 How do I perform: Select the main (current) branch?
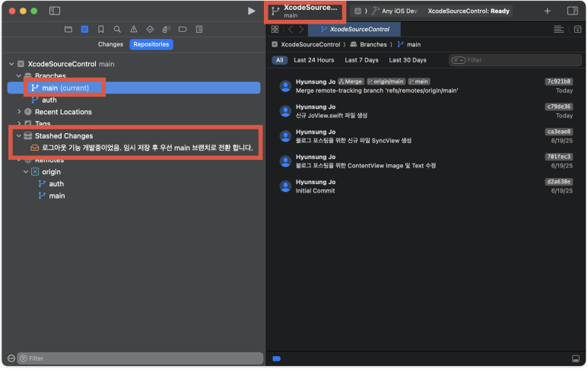click(x=134, y=87)
